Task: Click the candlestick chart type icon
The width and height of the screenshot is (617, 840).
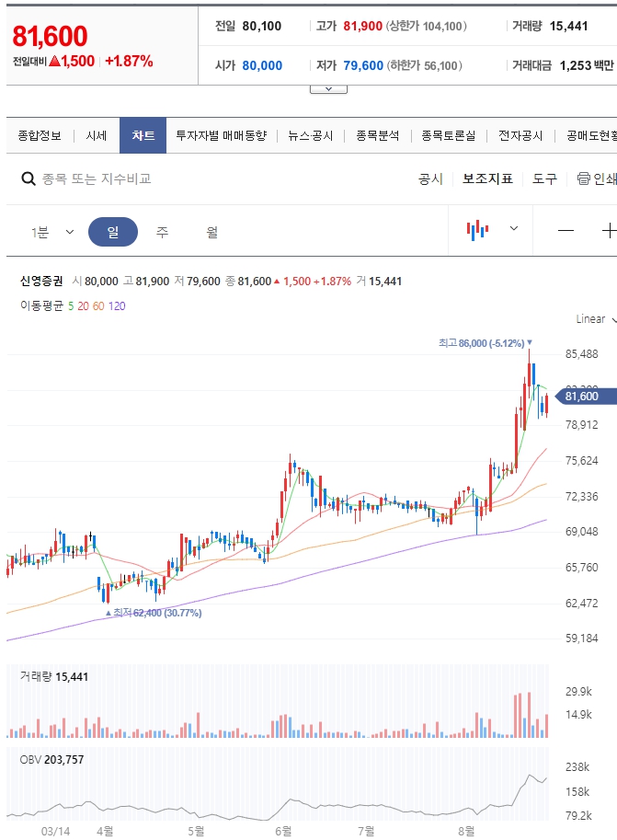Action: pos(476,230)
